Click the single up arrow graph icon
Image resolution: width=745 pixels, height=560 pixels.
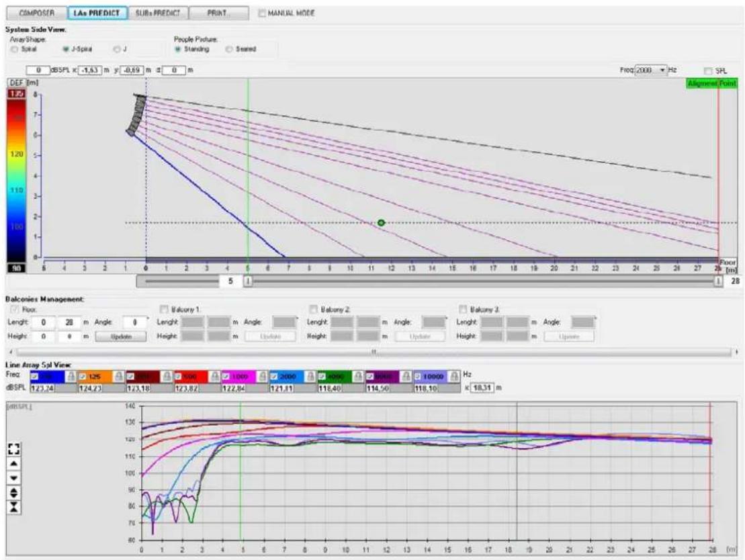click(14, 463)
